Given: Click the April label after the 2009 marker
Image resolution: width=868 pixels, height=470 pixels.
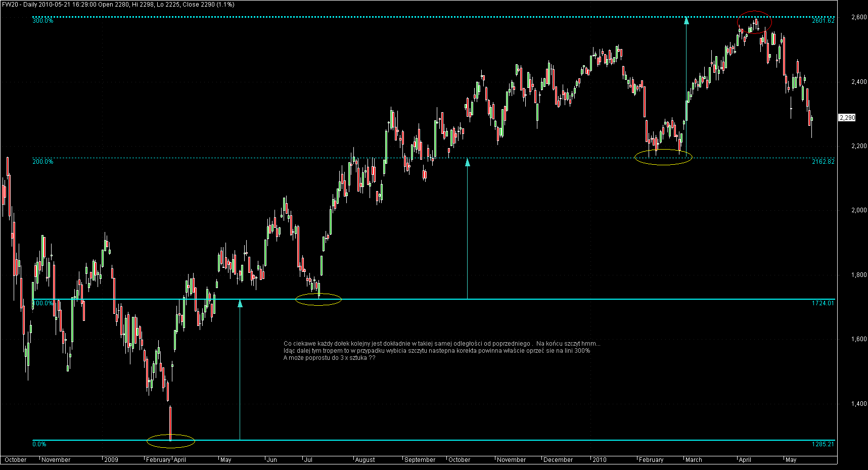Looking at the screenshot, I should (180, 460).
